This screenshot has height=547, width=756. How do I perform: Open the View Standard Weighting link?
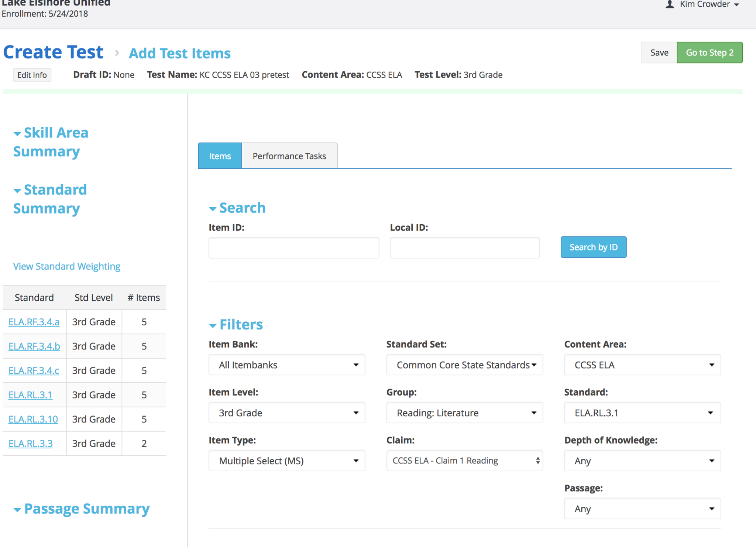(x=66, y=266)
